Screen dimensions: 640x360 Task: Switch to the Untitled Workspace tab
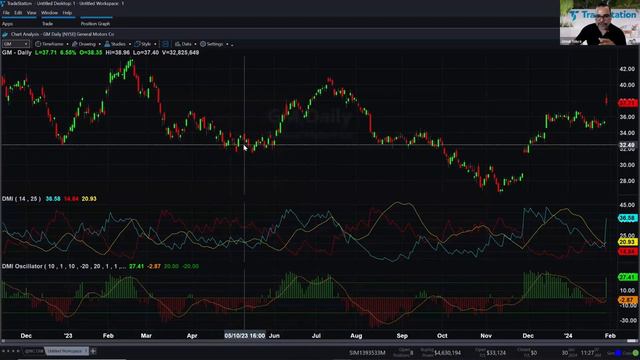67,351
